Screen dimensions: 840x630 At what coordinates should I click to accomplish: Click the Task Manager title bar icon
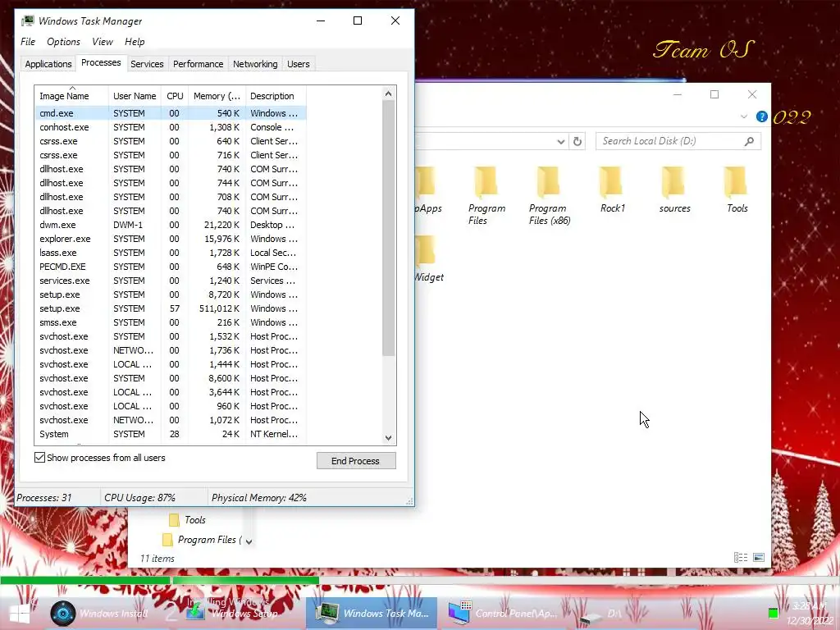[27, 21]
